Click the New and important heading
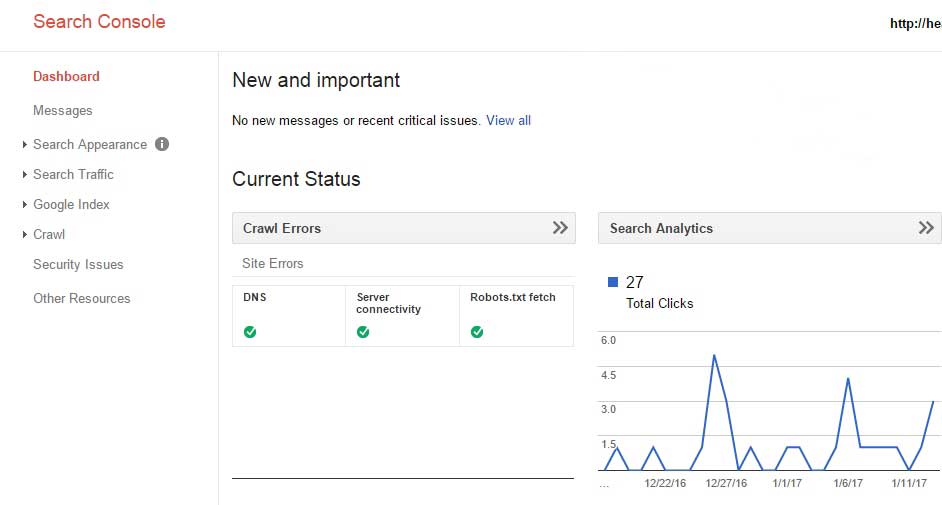This screenshot has height=505, width=942. point(316,80)
